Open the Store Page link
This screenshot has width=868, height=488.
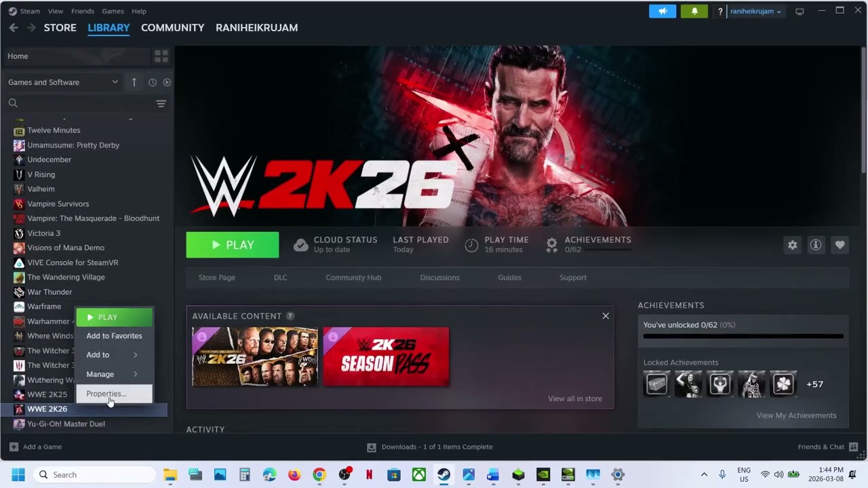point(217,277)
